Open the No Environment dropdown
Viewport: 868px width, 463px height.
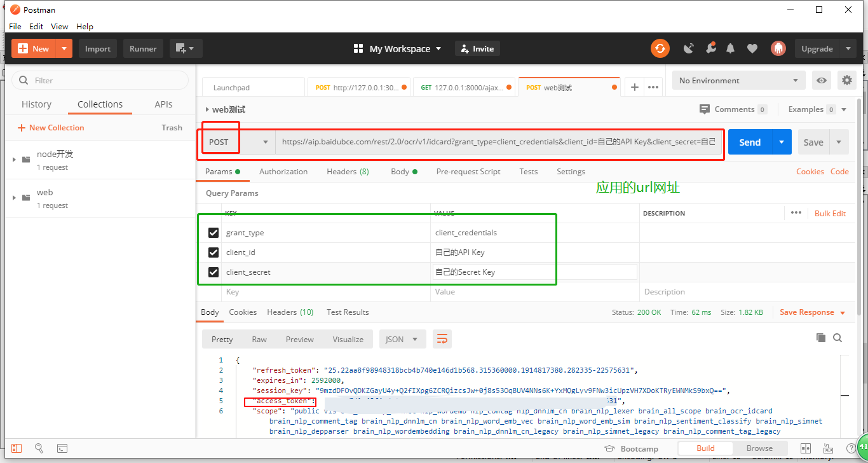[739, 81]
